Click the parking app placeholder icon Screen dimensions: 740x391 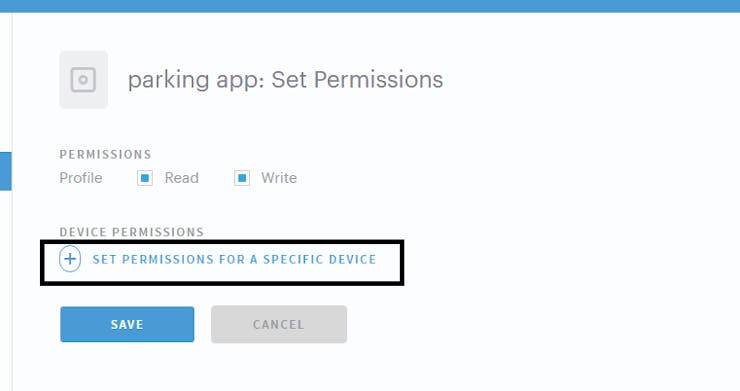point(84,80)
